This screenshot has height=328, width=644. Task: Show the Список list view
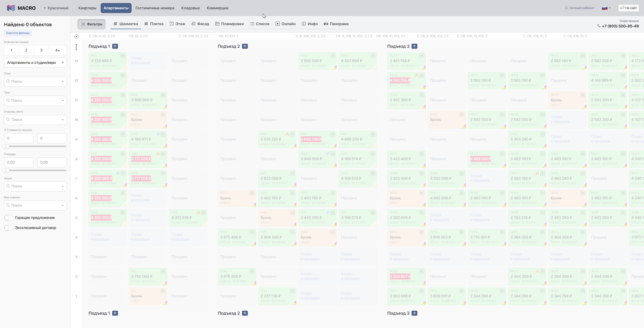point(260,24)
